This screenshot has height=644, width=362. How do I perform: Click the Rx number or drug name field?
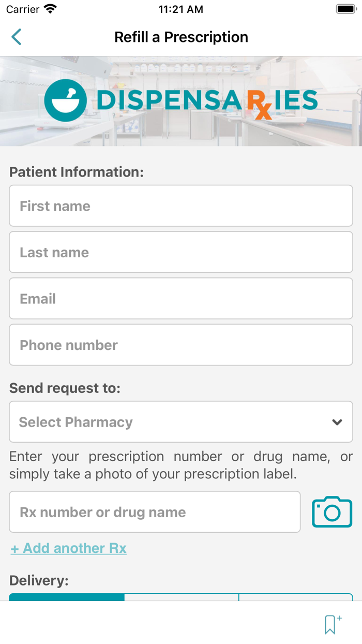click(155, 512)
